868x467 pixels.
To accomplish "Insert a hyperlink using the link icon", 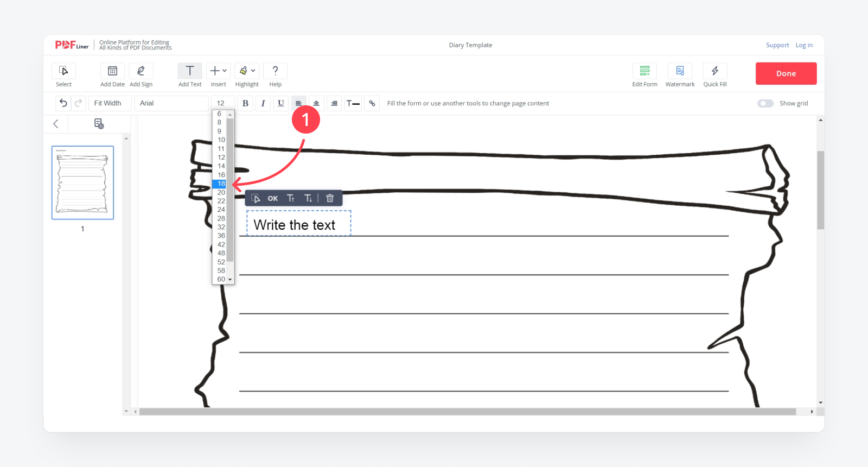I will coord(372,103).
